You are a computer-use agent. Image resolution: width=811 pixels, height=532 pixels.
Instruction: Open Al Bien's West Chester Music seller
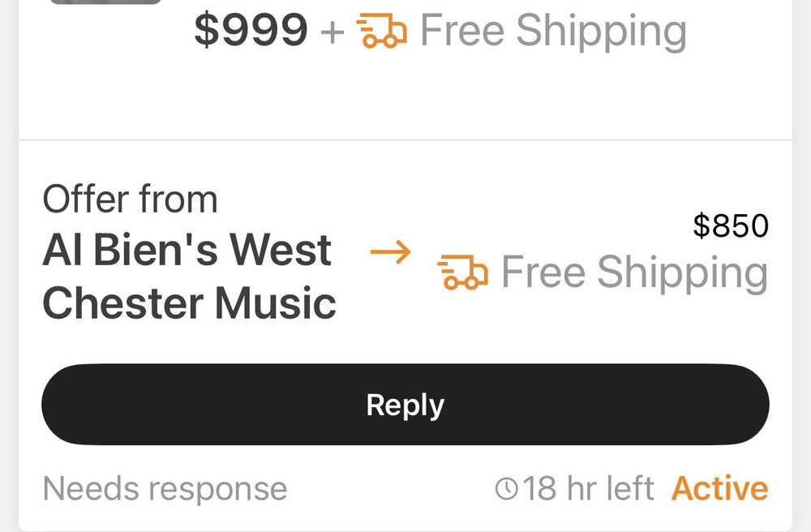click(188, 277)
